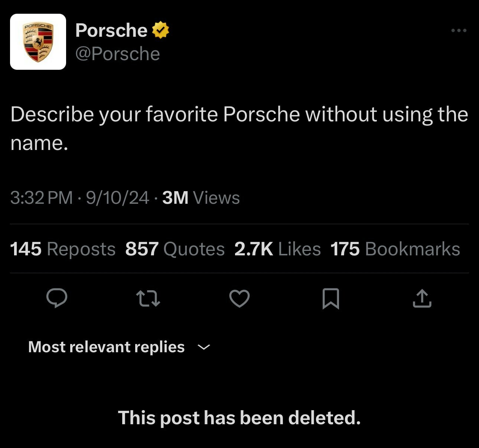The height and width of the screenshot is (448, 479).
Task: Tap the repost arrows icon
Action: [148, 298]
